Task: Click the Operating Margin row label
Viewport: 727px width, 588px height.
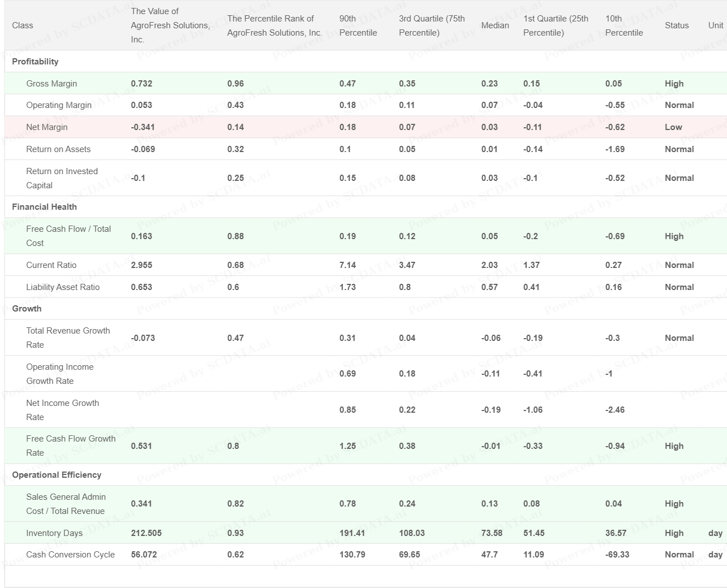Action: 59,105
